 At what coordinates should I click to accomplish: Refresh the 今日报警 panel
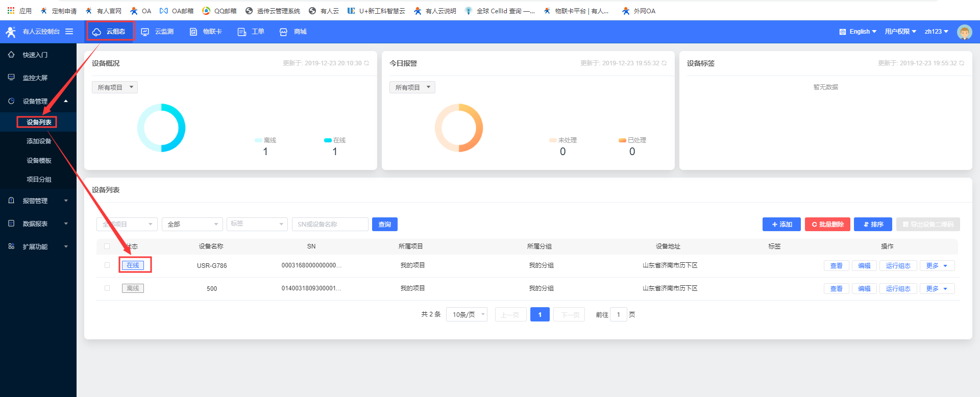(x=664, y=63)
